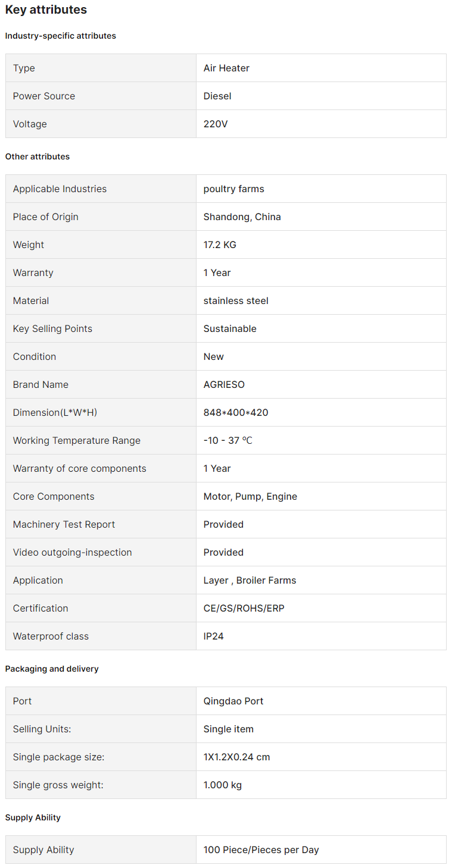
Task: Select the 220V voltage value
Action: pyautogui.click(x=216, y=124)
